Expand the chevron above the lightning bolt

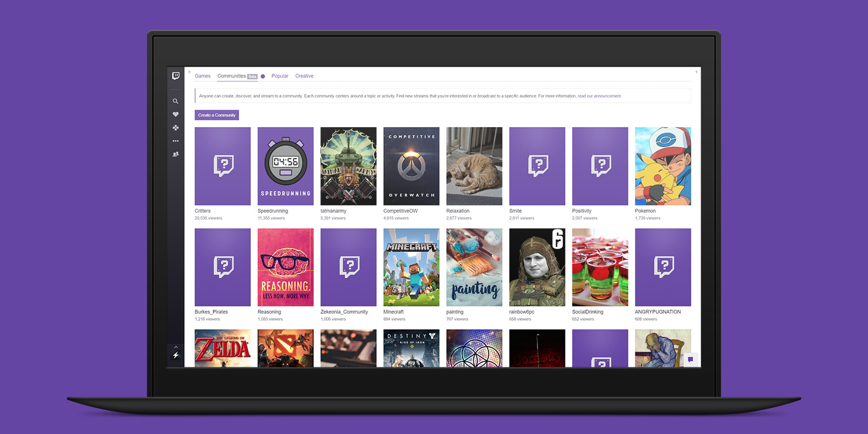point(176,346)
